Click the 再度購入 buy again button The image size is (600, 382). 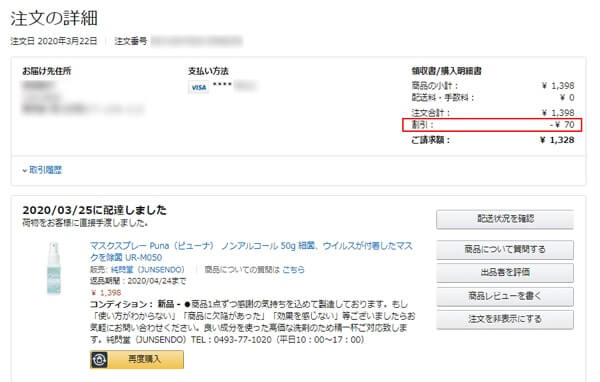pos(137,359)
